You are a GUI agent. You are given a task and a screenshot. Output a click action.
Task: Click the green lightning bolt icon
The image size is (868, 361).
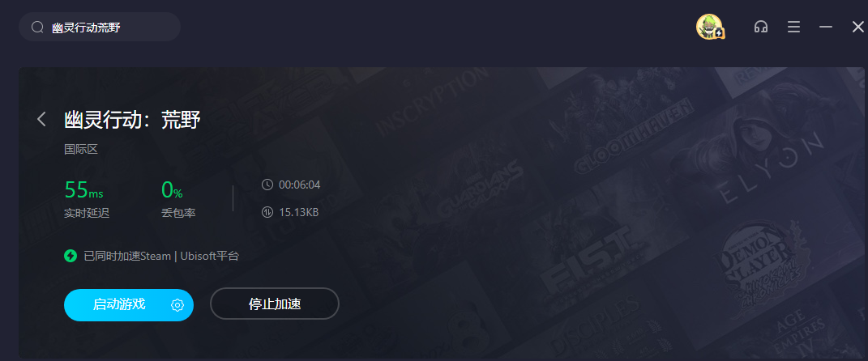[x=71, y=256]
